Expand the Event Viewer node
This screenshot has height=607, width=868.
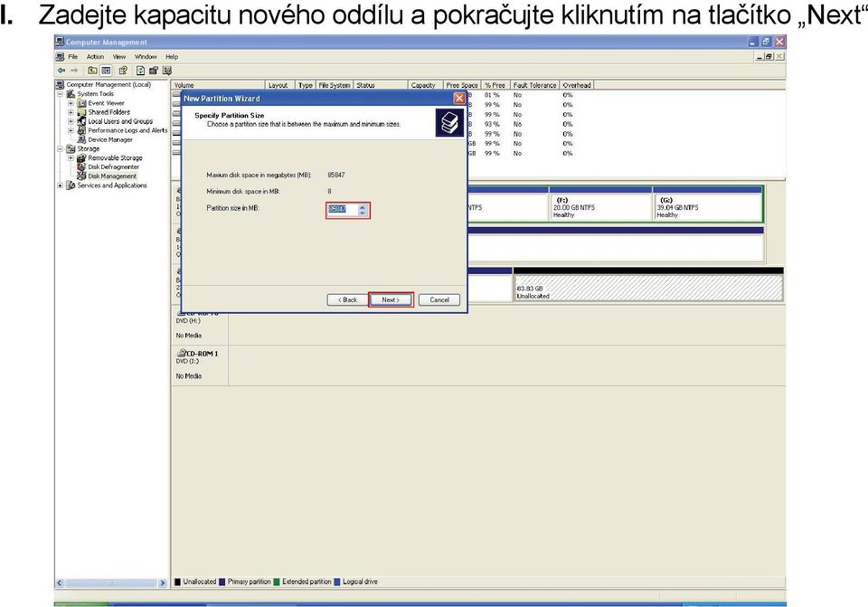(x=71, y=103)
